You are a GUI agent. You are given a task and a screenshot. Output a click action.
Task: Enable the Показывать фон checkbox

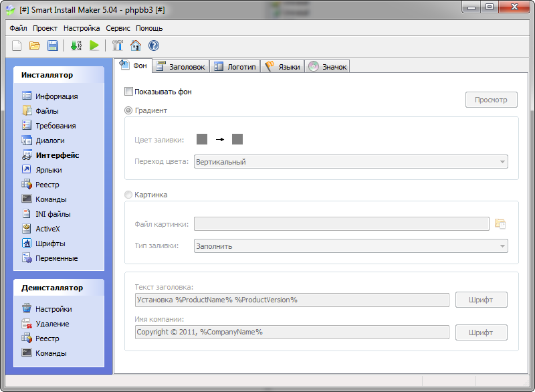pos(130,92)
